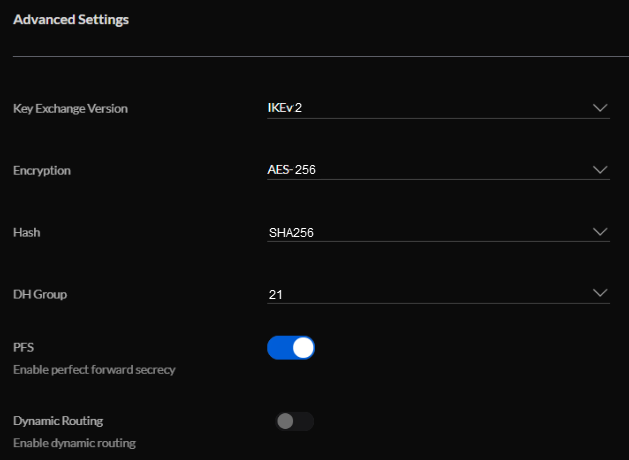This screenshot has width=629, height=460.
Task: Click the chevron arrow on the DH Group row
Action: pos(600,293)
